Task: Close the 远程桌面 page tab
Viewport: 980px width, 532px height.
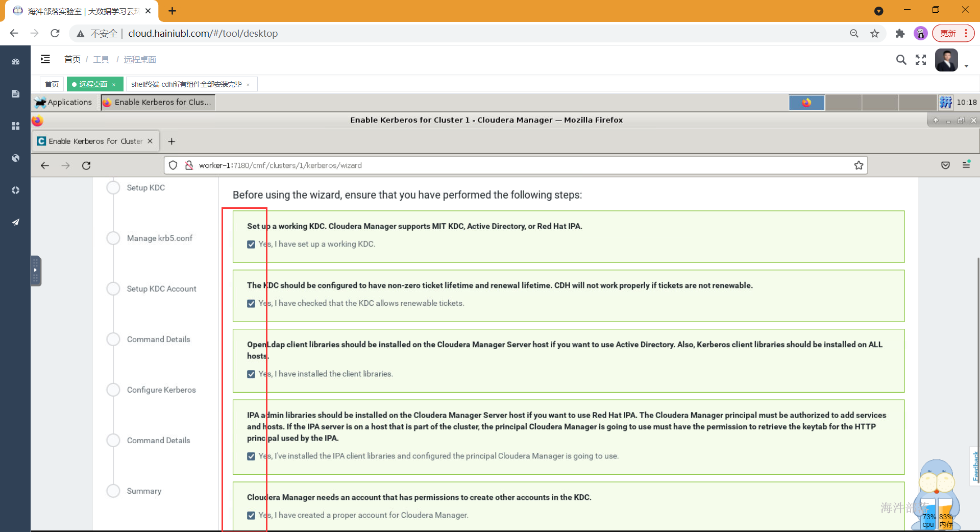Action: coord(114,85)
